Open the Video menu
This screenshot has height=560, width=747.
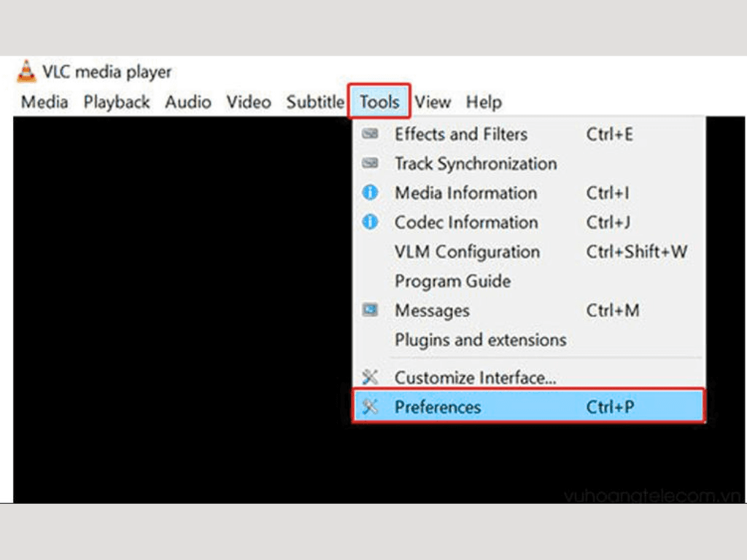249,102
